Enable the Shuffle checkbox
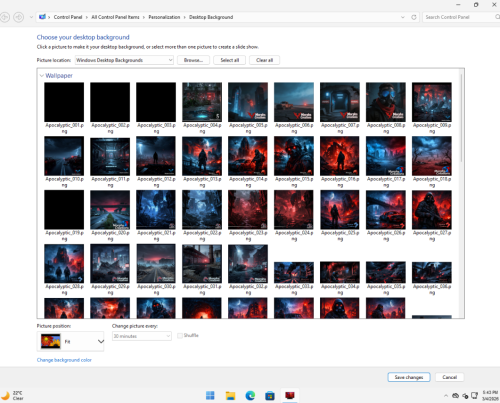 click(180, 335)
